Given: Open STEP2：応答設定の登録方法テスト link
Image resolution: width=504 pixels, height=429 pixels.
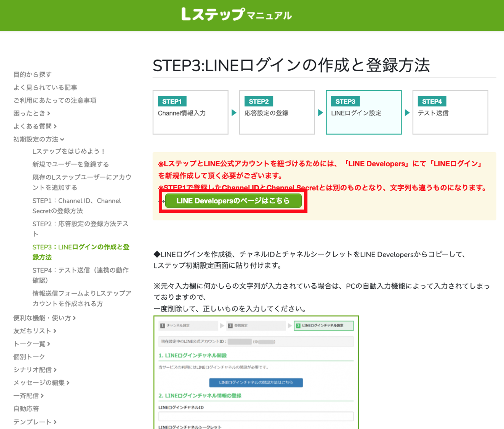Looking at the screenshot, I should pos(80,229).
